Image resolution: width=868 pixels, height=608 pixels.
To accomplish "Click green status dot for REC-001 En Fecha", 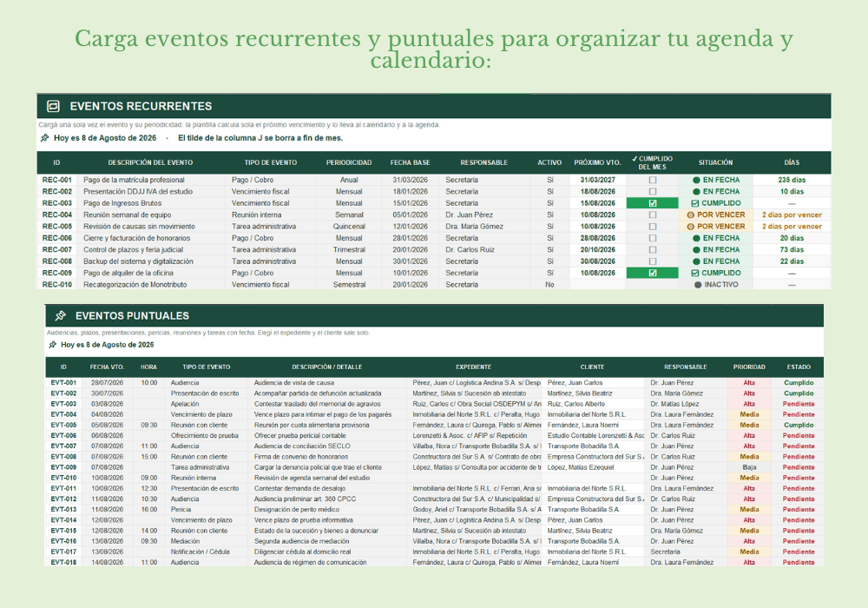I will click(x=696, y=180).
